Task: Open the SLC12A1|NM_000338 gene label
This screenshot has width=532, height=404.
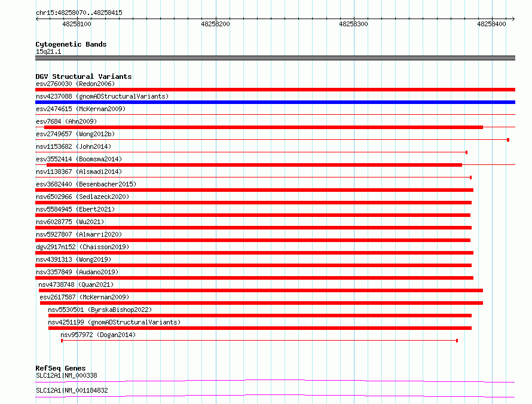Action: click(66, 375)
